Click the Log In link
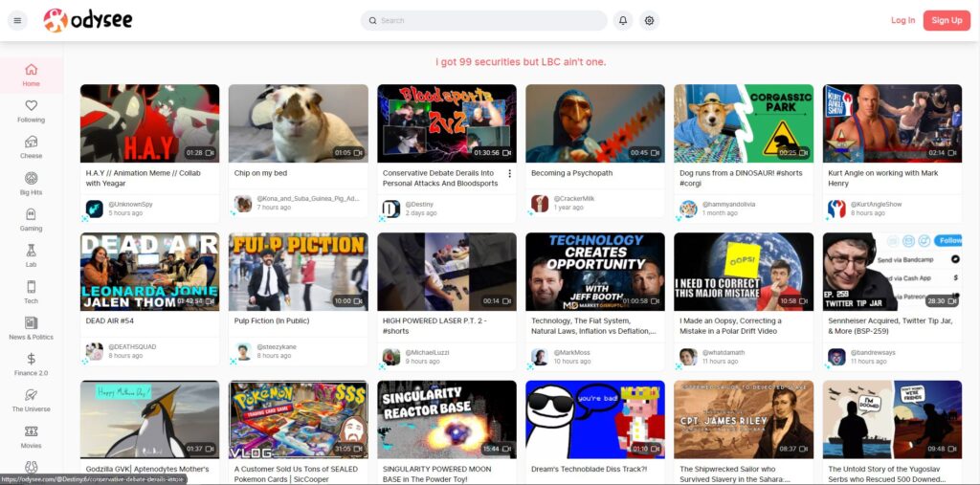This screenshot has width=980, height=485. pyautogui.click(x=902, y=21)
